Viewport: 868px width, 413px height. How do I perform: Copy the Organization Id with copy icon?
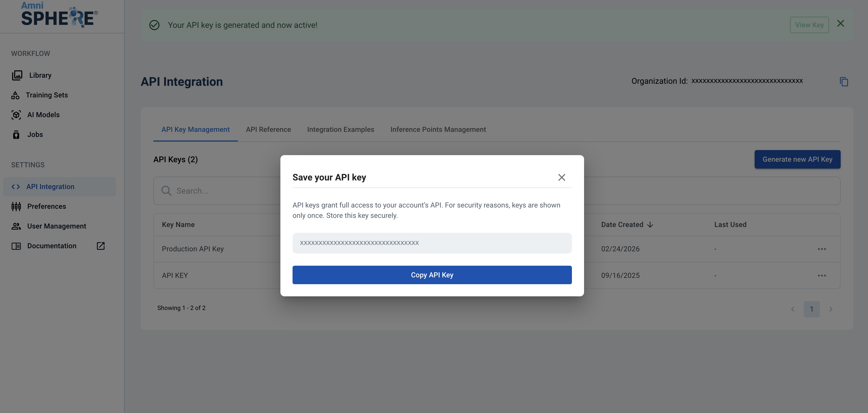843,81
